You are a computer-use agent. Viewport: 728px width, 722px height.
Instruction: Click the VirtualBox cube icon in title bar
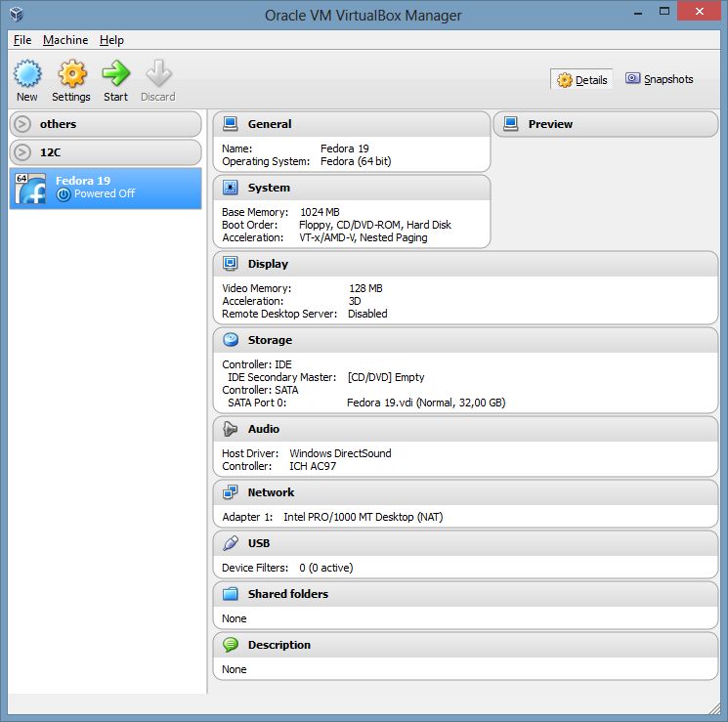(x=17, y=15)
